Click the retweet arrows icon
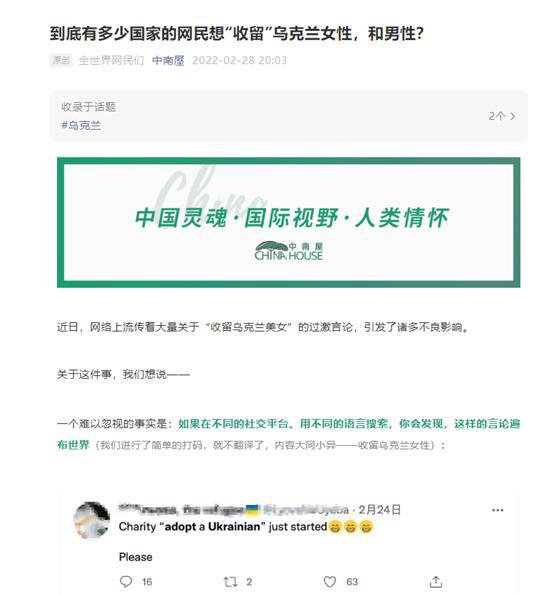Viewport: 557px width, 596px height. pos(230,582)
